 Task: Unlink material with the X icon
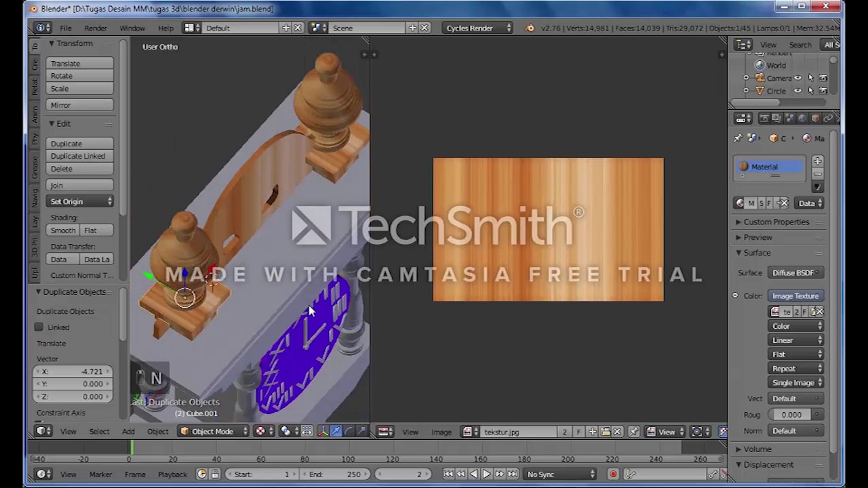784,203
